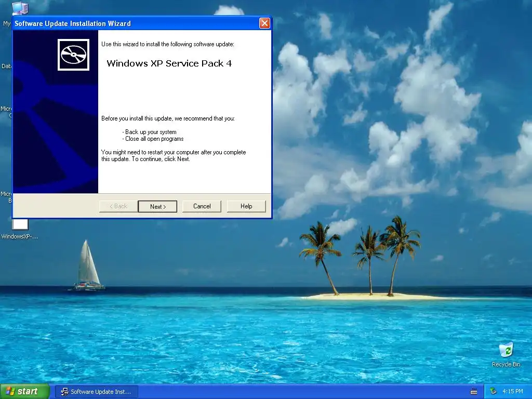Click the Recycle Bin label text
Screen dimensions: 532x399
point(506,364)
